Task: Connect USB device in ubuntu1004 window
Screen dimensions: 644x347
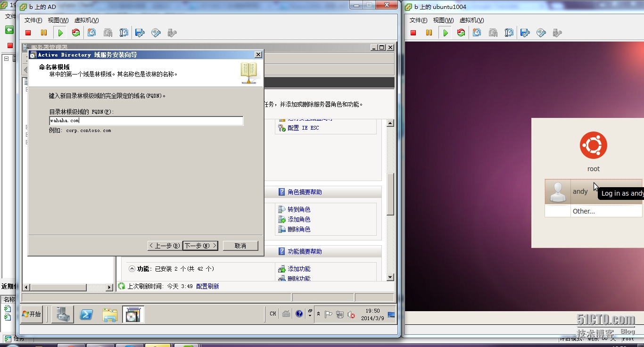Action: tap(557, 33)
